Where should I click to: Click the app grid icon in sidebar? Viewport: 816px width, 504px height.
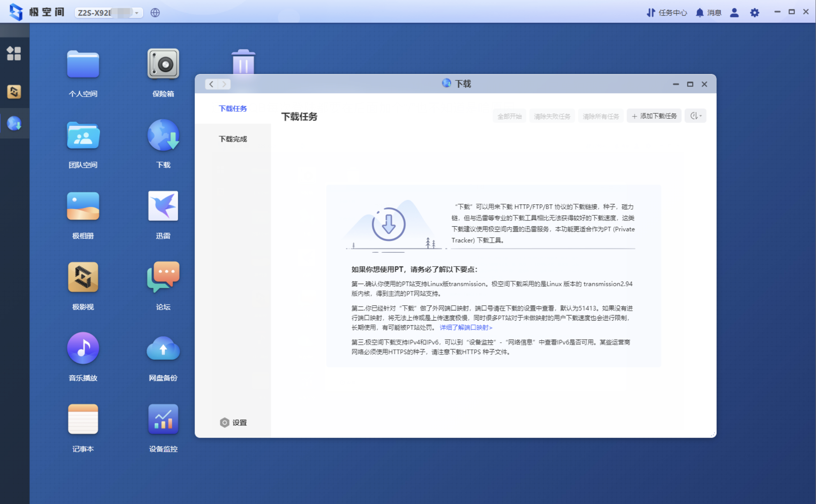coord(14,53)
